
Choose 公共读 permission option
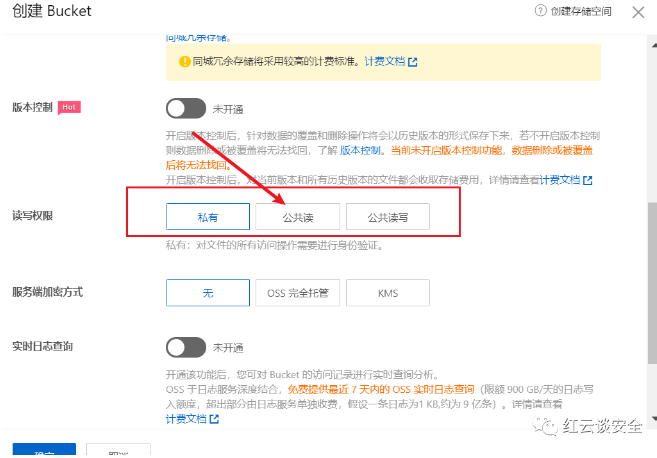click(x=297, y=216)
